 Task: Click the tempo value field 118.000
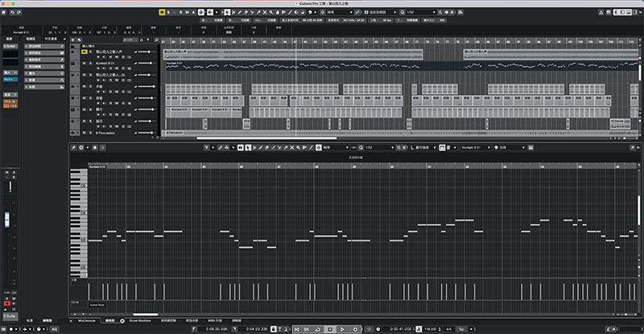point(430,329)
